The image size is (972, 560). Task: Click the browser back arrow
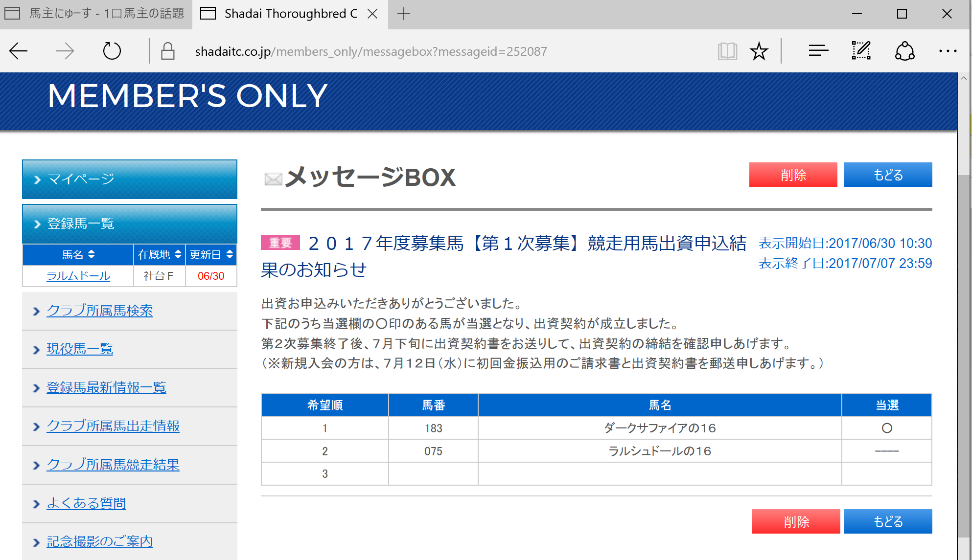tap(19, 51)
